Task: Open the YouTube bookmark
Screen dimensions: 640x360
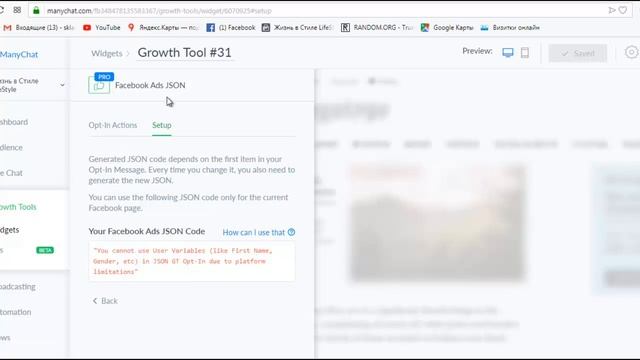Action: click(102, 28)
